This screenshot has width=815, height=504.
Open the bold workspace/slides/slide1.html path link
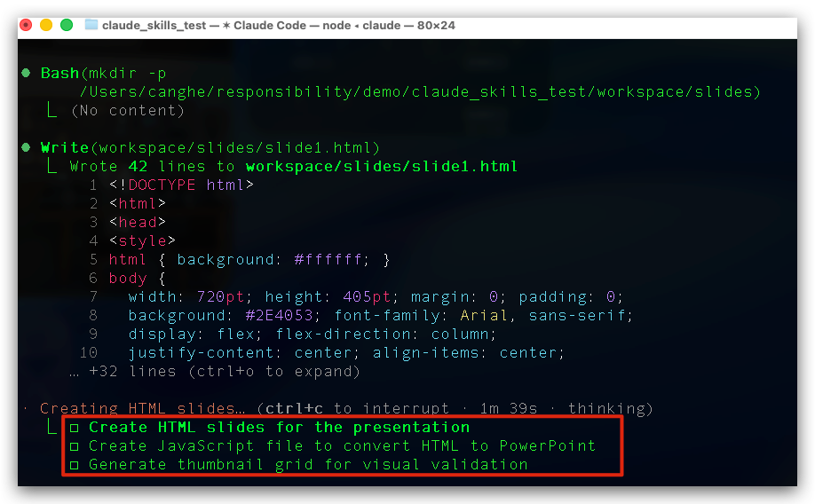click(x=382, y=166)
